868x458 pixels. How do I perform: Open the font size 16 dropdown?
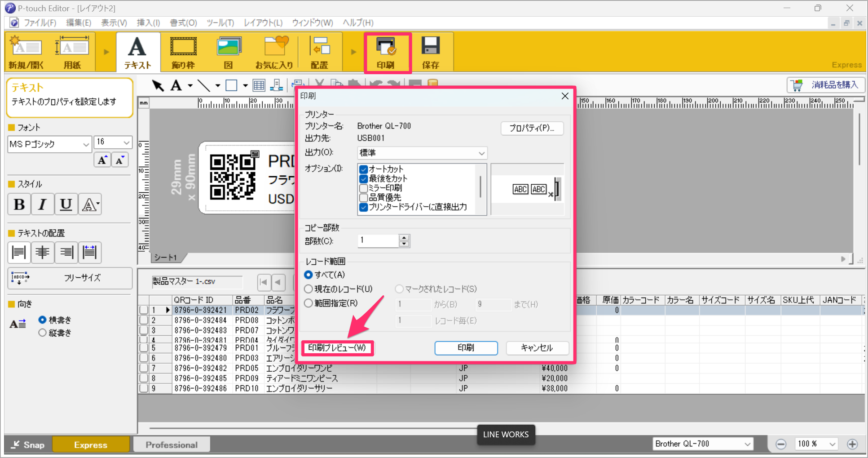[113, 142]
